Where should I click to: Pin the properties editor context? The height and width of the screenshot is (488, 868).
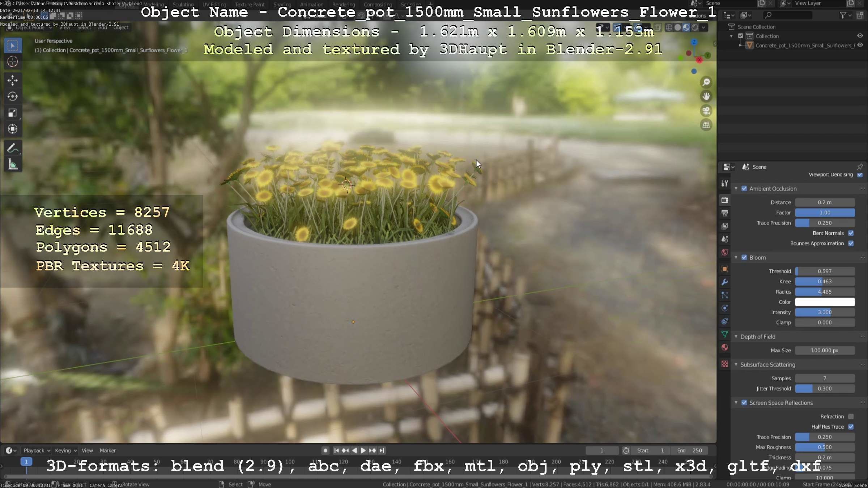coord(860,167)
